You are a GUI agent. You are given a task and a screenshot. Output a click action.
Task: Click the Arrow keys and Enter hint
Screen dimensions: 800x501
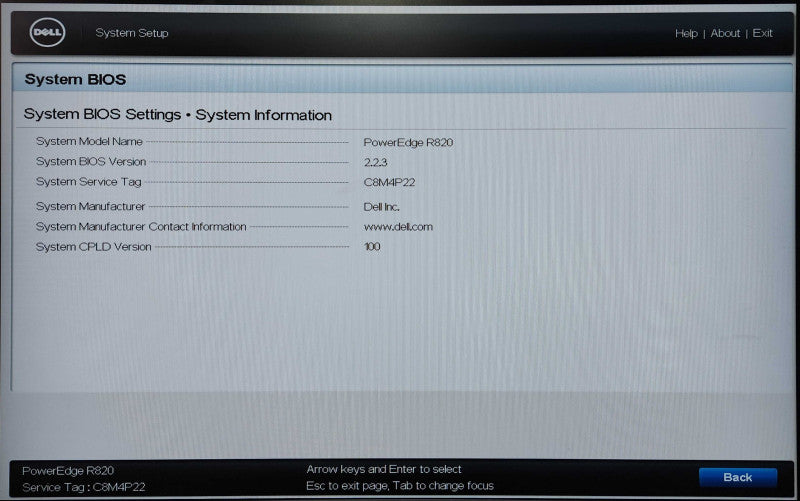pyautogui.click(x=384, y=469)
